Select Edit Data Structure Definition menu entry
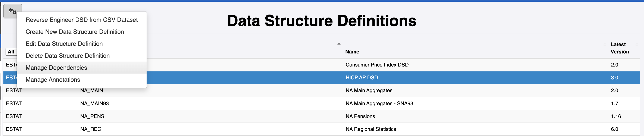Image resolution: width=644 pixels, height=136 pixels. (x=64, y=44)
